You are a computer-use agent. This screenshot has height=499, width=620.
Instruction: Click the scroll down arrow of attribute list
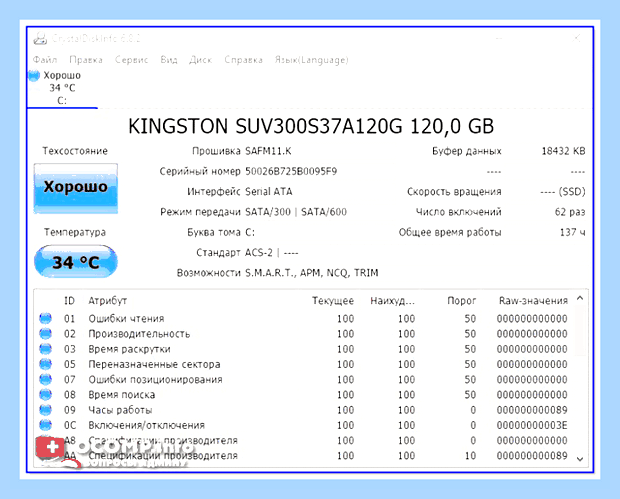coord(580,459)
